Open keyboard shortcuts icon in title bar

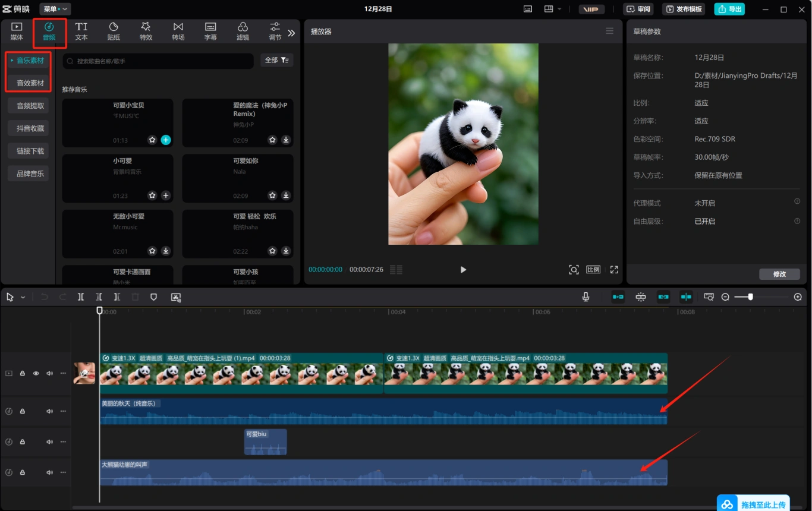click(x=528, y=9)
